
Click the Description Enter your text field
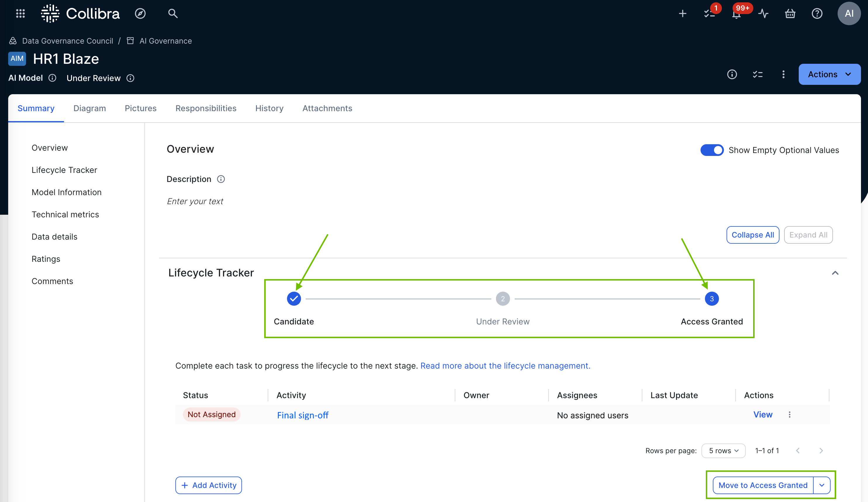click(x=195, y=201)
